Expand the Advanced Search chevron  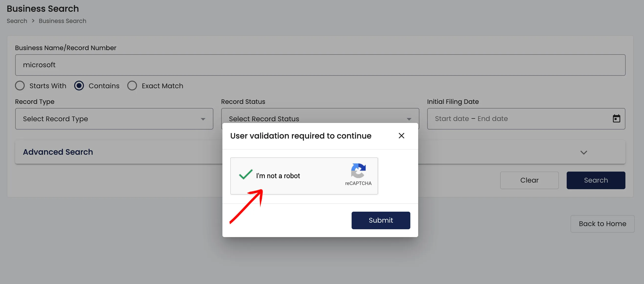click(x=584, y=152)
